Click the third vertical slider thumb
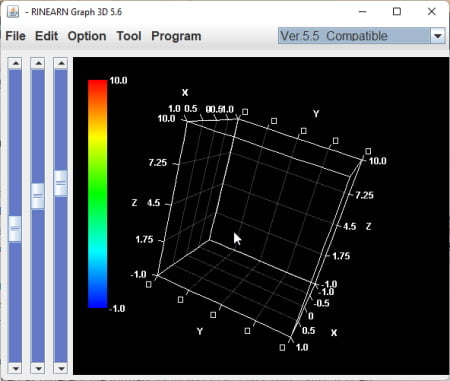This screenshot has width=450, height=381. [x=61, y=183]
